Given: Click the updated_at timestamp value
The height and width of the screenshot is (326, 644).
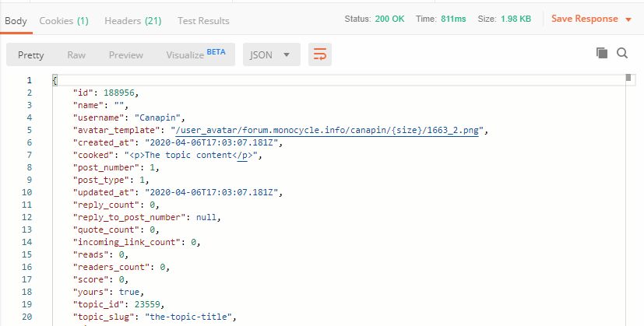Looking at the screenshot, I should [x=212, y=192].
